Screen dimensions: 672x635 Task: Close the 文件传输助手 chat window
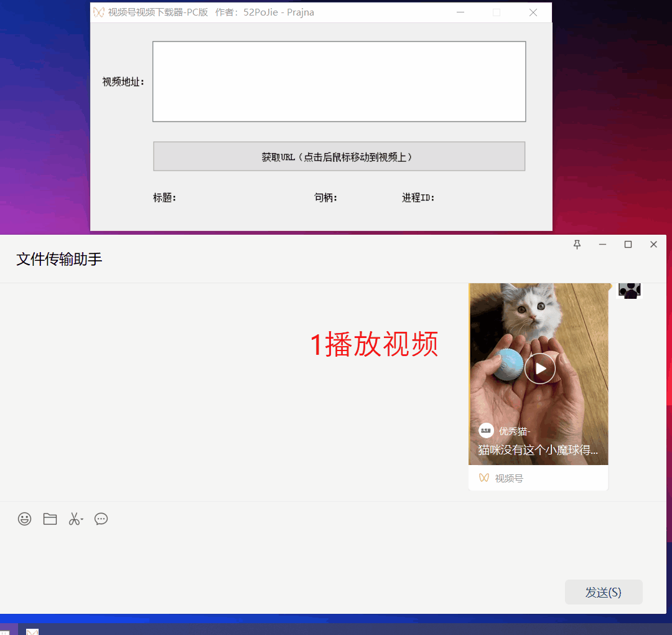click(x=653, y=245)
